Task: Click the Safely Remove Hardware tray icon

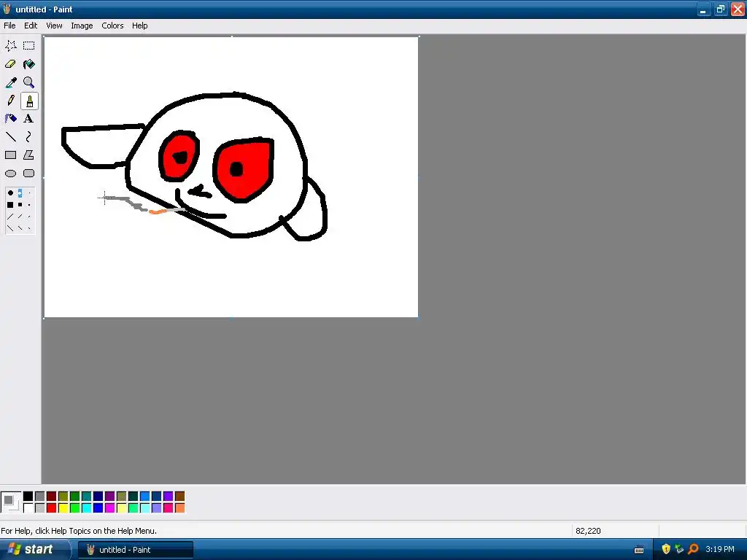Action: (x=680, y=550)
